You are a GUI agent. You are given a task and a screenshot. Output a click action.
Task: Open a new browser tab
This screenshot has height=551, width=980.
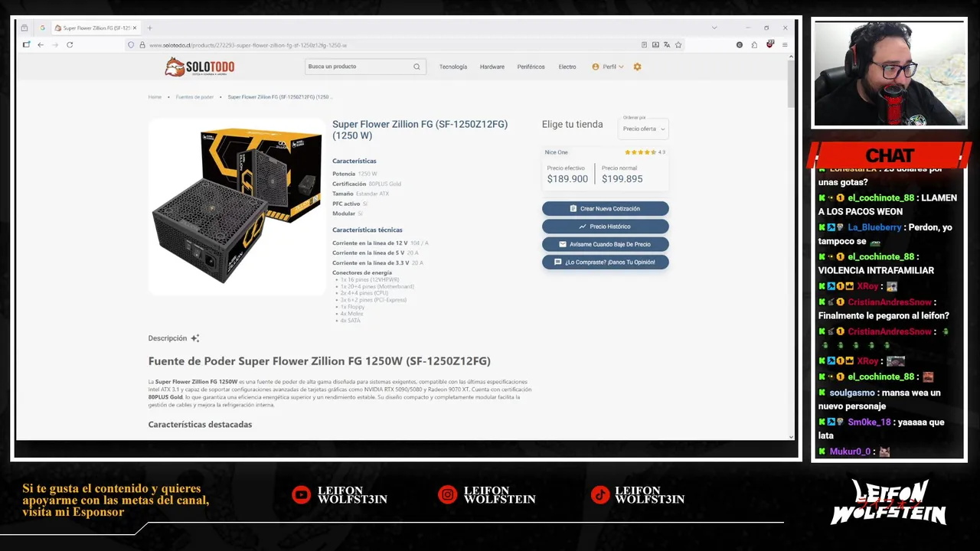pyautogui.click(x=149, y=28)
